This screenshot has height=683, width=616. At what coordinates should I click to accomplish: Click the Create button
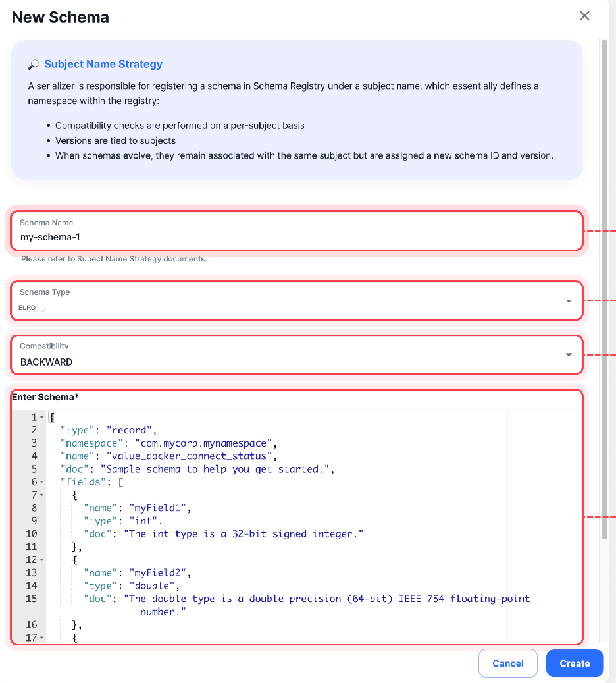575,663
